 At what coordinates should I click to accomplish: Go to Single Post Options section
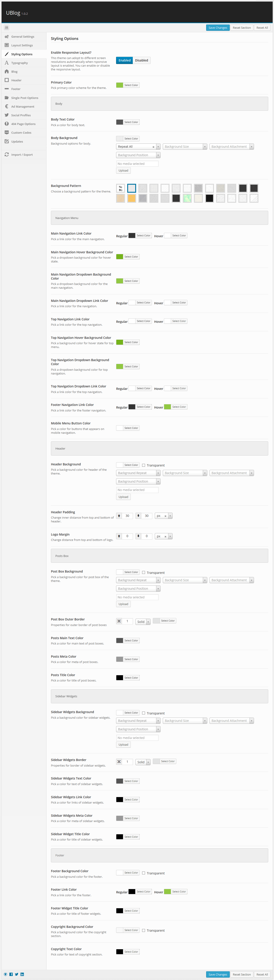[24, 98]
